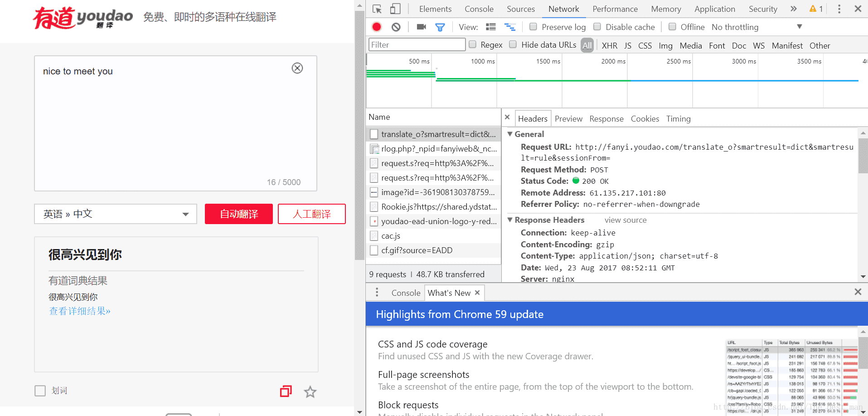Show the Cookies tab of request

point(645,119)
